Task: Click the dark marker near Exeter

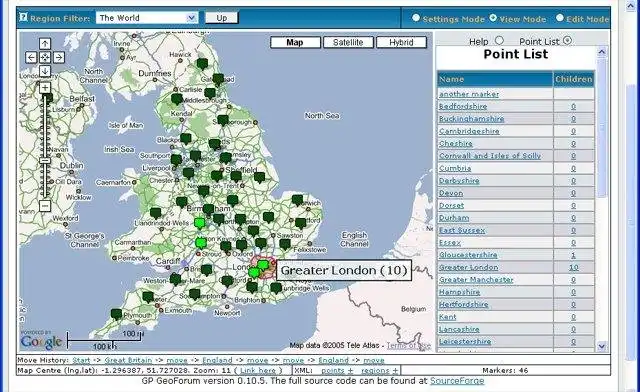Action: [148, 297]
